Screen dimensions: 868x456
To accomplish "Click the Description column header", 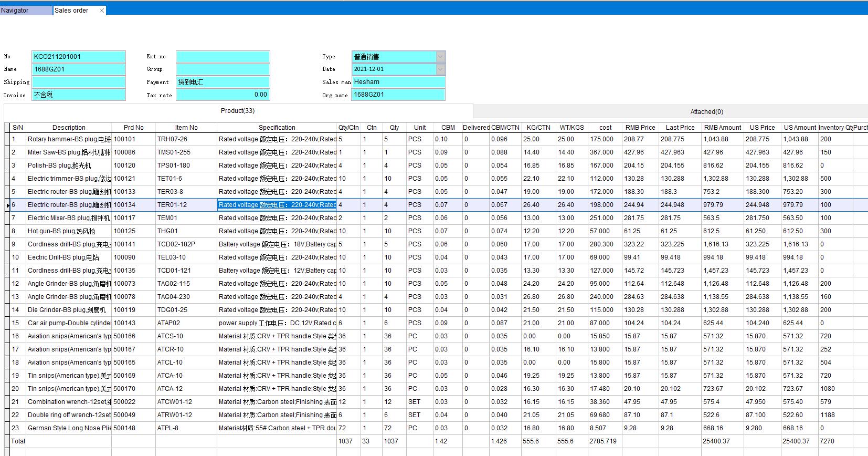I will coord(69,128).
